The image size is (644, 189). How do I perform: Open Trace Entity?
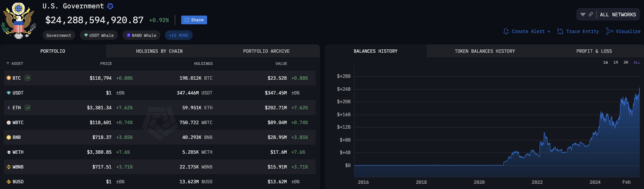pyautogui.click(x=578, y=31)
